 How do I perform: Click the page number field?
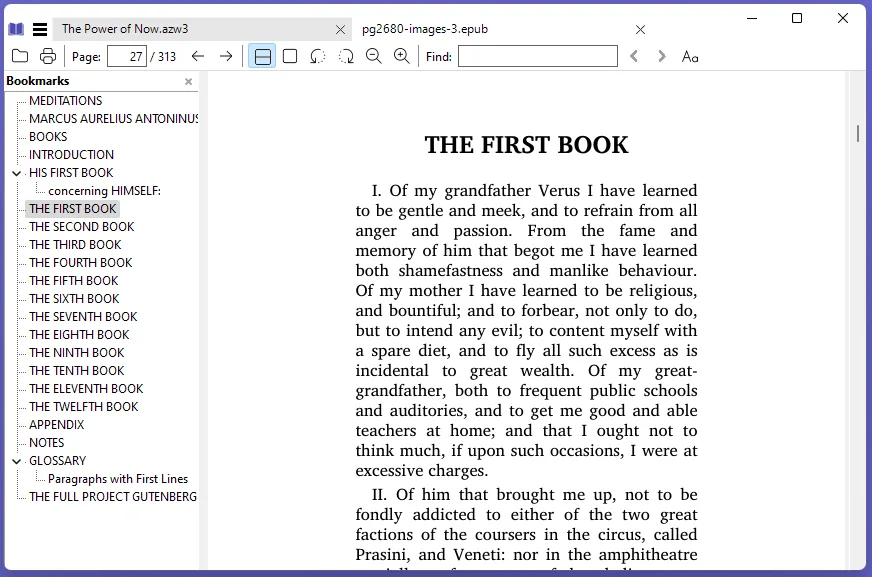point(127,56)
